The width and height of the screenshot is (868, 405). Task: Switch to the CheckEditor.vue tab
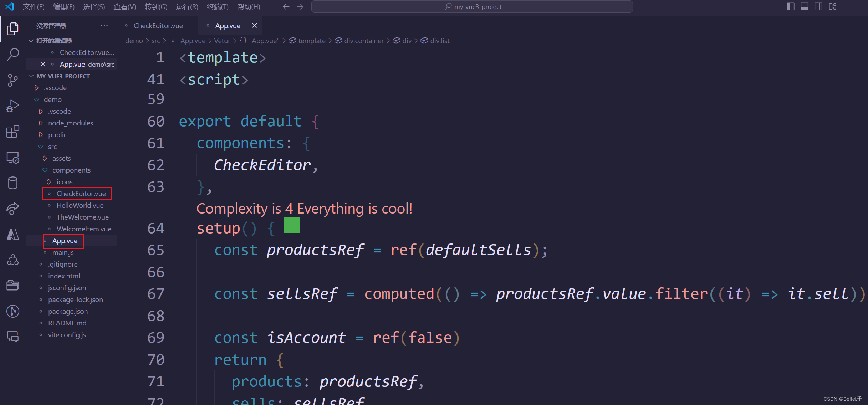pyautogui.click(x=158, y=26)
